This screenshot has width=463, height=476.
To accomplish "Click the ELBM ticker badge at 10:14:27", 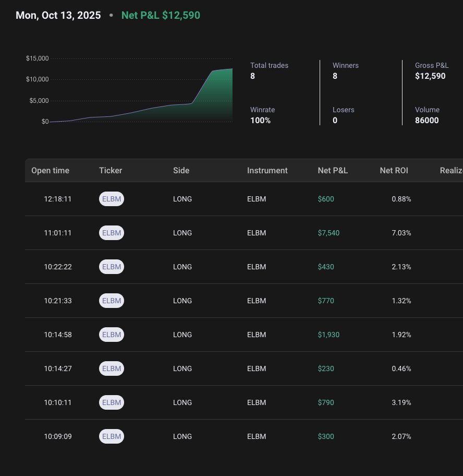I will pos(112,368).
